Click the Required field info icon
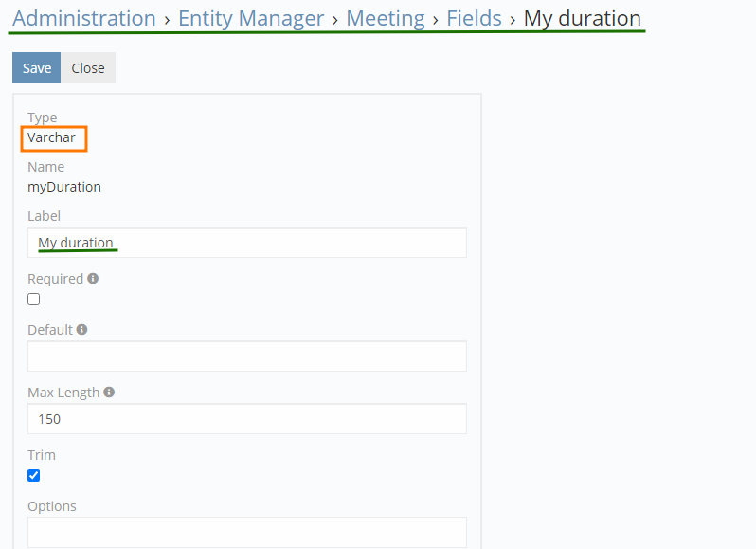756x549 pixels. pos(93,279)
